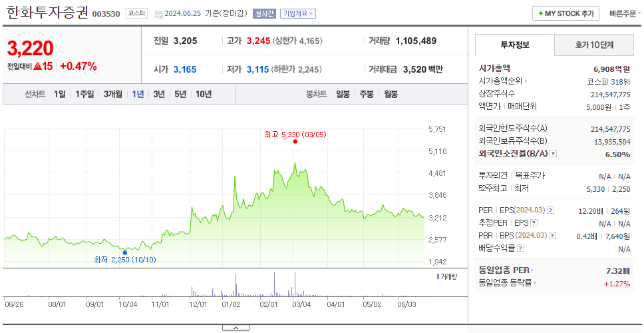This screenshot has height=333, width=644.
Task: Click MY STOCK 추가 button
Action: coord(566,13)
